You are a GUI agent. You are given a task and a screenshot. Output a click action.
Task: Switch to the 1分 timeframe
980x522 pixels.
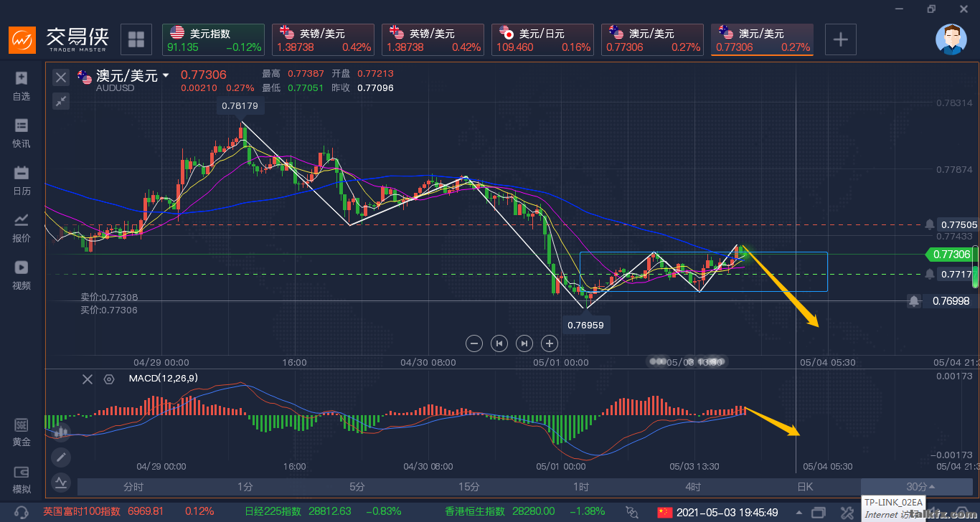click(245, 486)
